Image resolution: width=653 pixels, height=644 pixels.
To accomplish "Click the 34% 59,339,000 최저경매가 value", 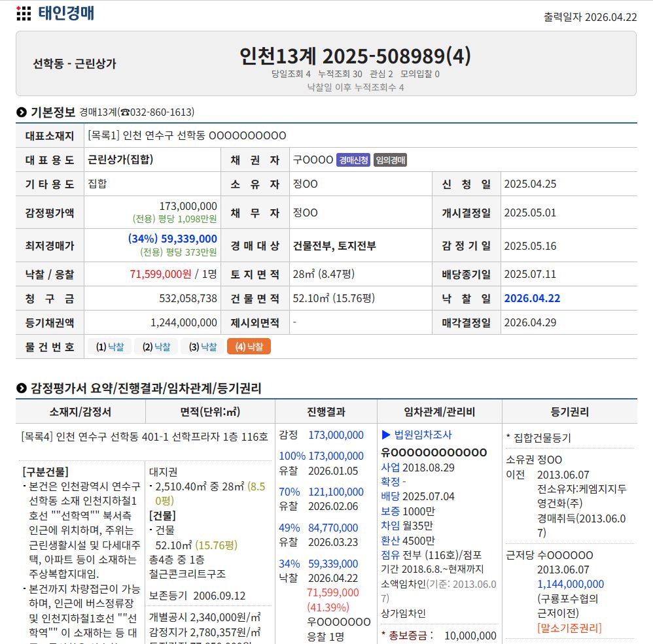I will (x=173, y=239).
